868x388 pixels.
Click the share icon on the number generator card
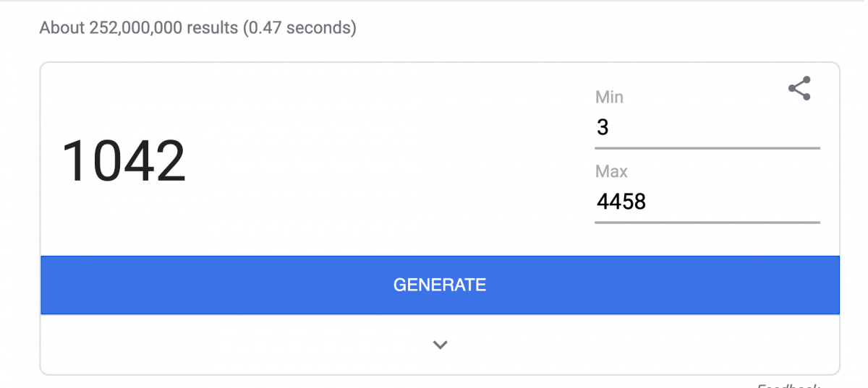coord(799,88)
